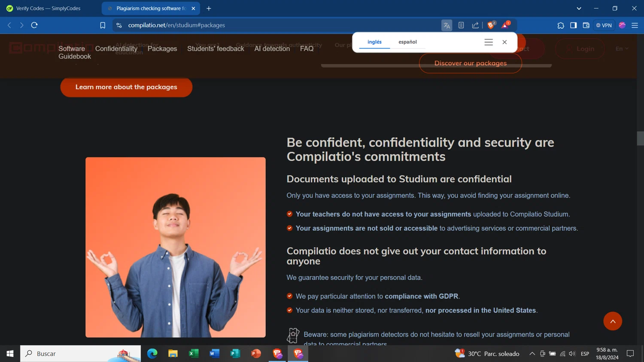
Task: Open Confidentiality nav item
Action: (x=116, y=48)
